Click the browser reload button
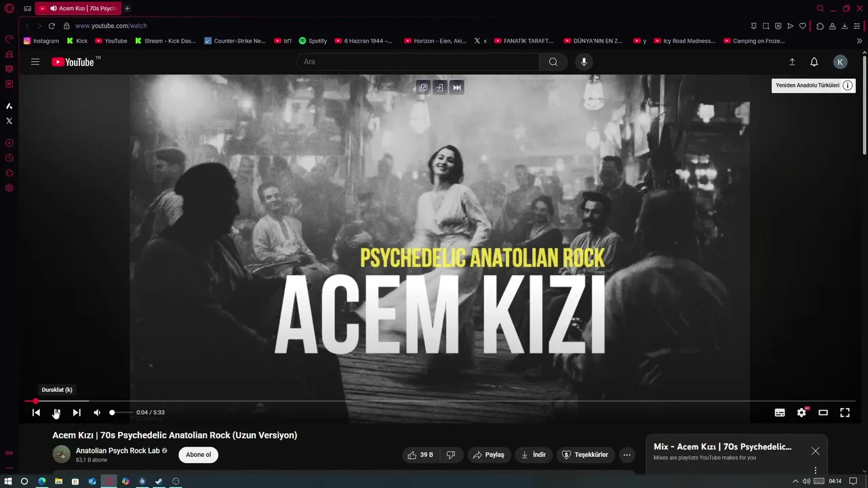Viewport: 868px width, 488px height. coord(52,26)
